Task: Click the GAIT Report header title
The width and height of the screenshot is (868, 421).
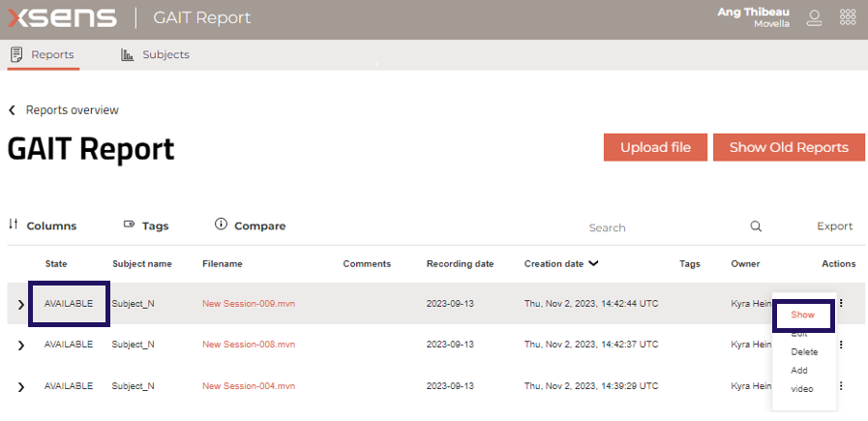Action: [201, 17]
